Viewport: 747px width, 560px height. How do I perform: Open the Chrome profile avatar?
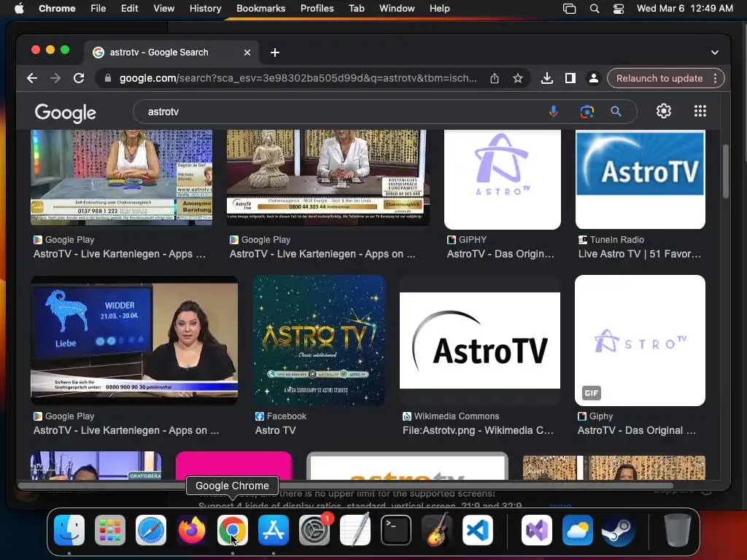(x=594, y=78)
